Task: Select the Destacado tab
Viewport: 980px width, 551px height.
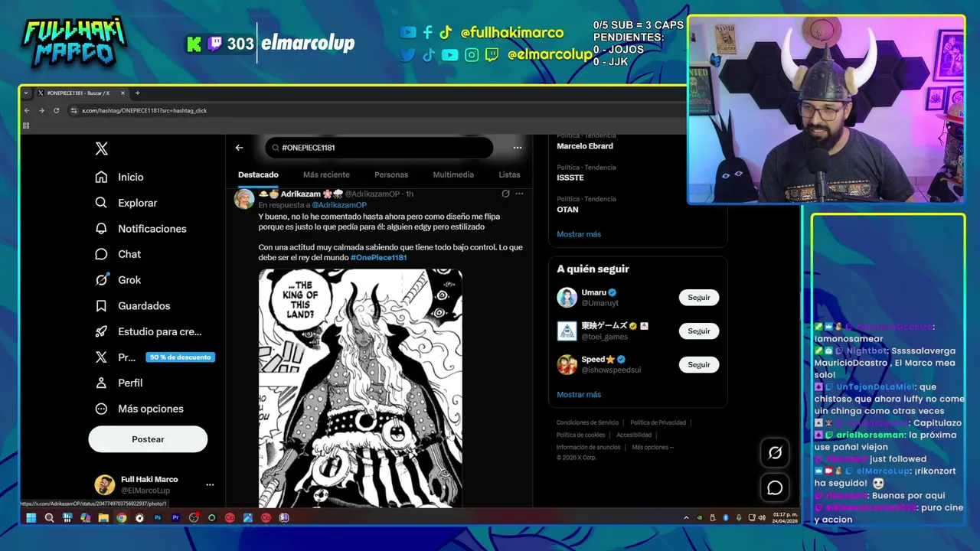Action: [258, 174]
